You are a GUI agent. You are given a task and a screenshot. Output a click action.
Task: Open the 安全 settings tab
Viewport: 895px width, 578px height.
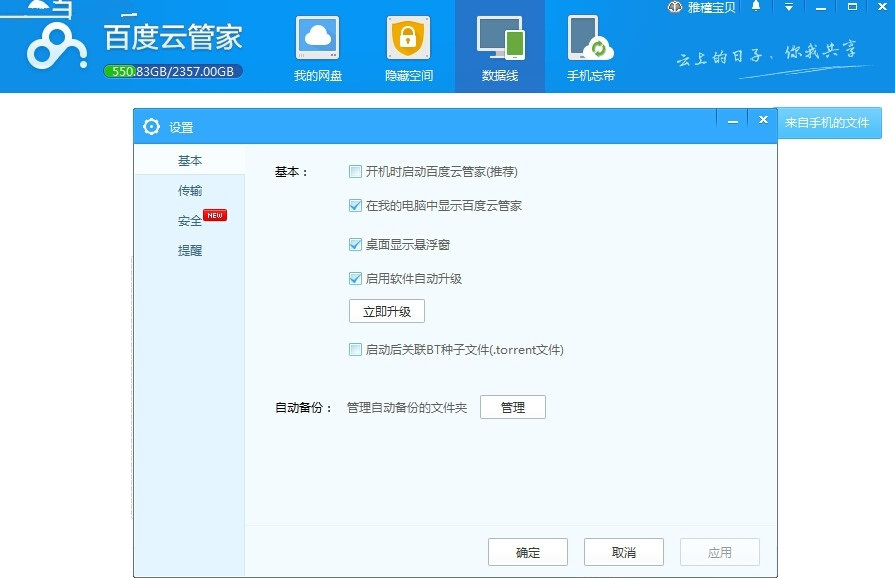[x=190, y=221]
